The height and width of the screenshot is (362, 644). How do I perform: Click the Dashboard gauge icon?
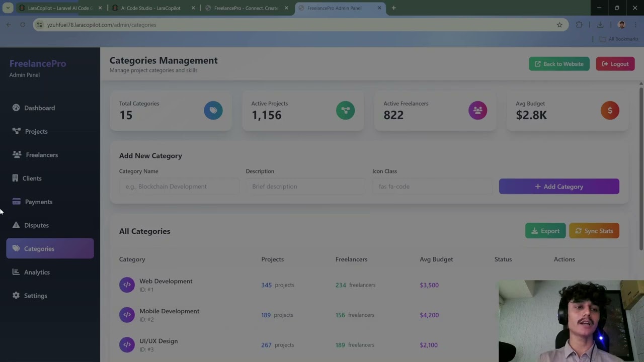[16, 108]
